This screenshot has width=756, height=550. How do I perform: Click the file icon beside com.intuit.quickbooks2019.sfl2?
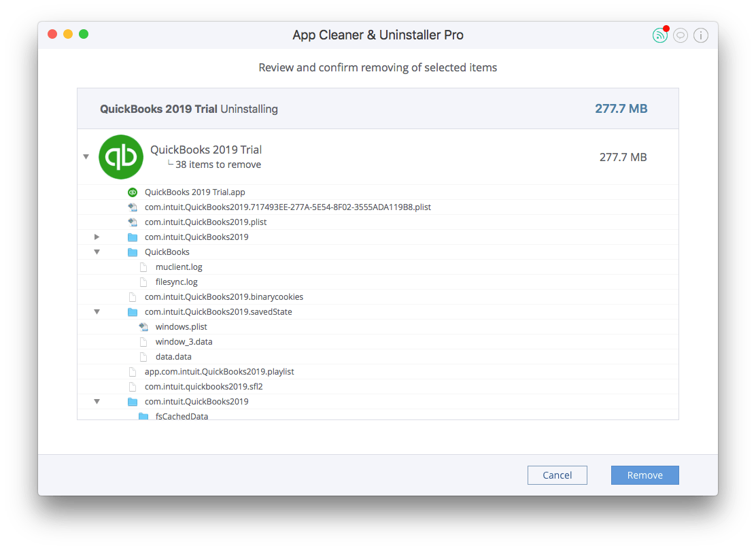(133, 387)
